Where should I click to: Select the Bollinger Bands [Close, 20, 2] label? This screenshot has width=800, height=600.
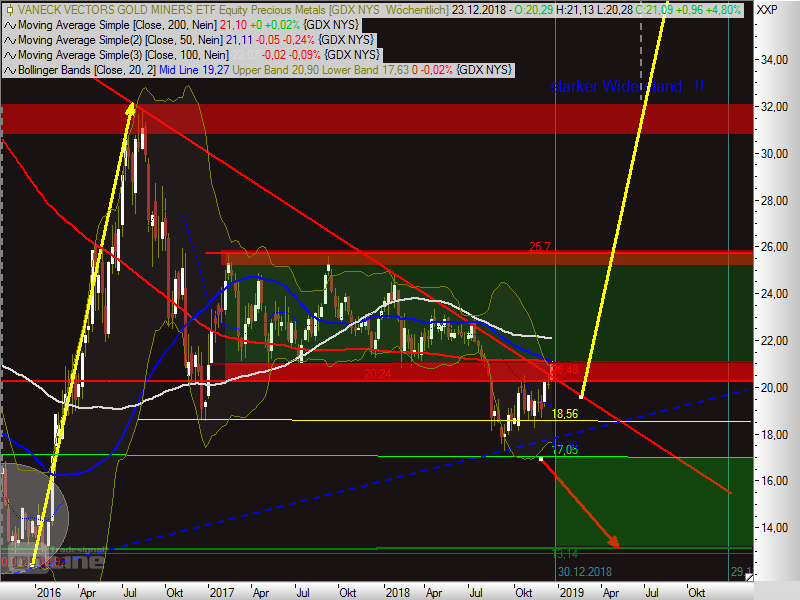click(x=87, y=70)
